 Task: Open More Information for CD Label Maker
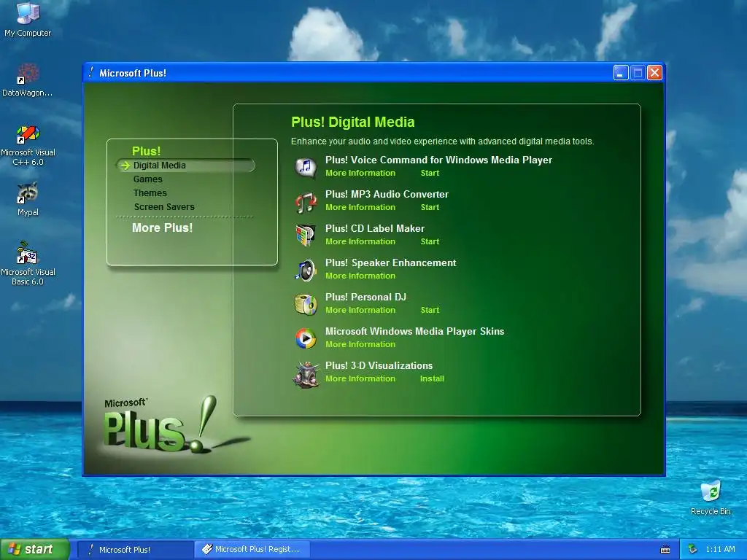tap(360, 241)
